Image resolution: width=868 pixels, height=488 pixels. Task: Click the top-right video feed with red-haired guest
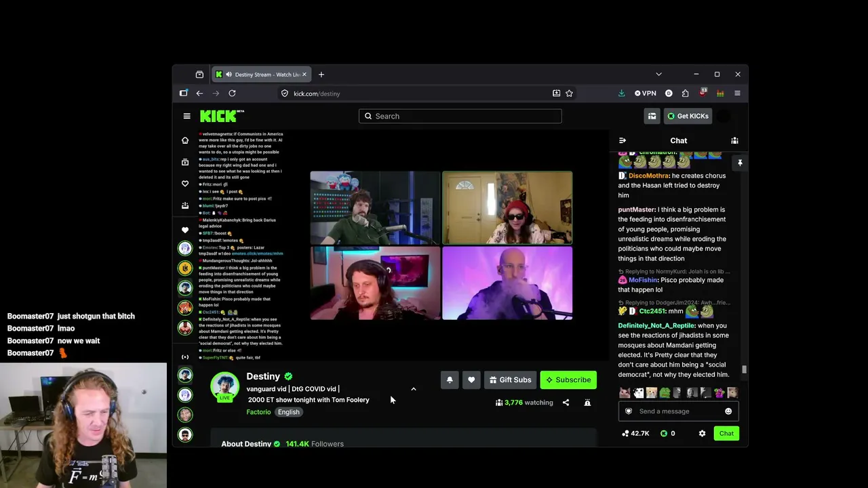pyautogui.click(x=507, y=207)
